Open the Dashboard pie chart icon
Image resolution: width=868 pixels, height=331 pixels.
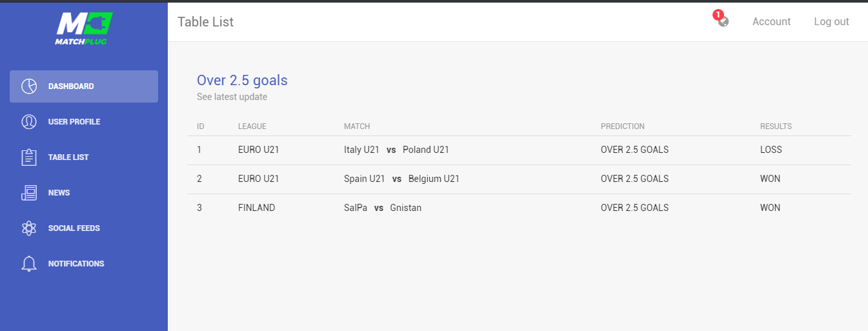click(28, 86)
